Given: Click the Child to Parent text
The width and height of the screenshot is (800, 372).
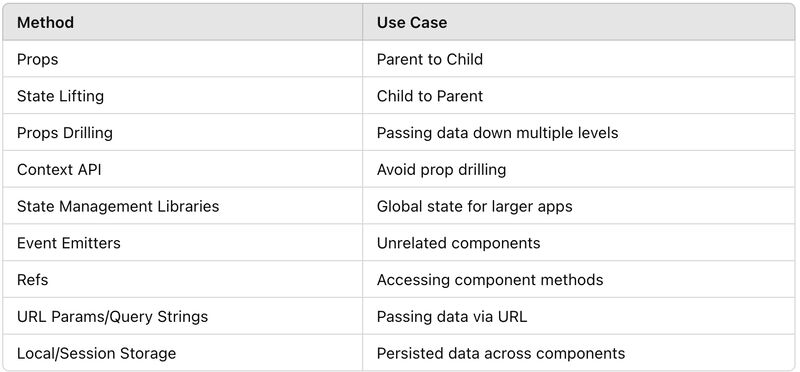Looking at the screenshot, I should [430, 96].
